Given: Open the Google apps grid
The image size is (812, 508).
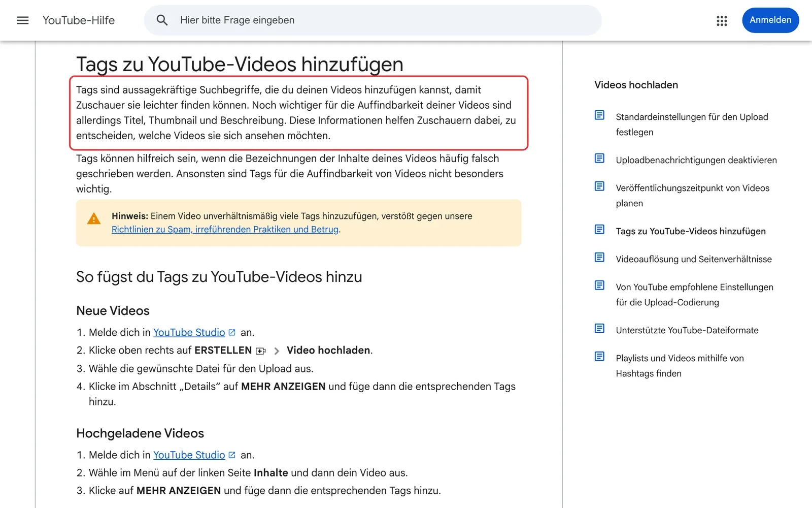Looking at the screenshot, I should (x=722, y=20).
